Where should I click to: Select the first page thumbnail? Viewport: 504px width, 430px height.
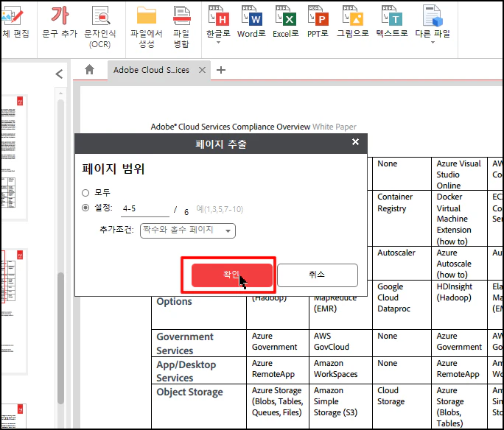[x=13, y=158]
